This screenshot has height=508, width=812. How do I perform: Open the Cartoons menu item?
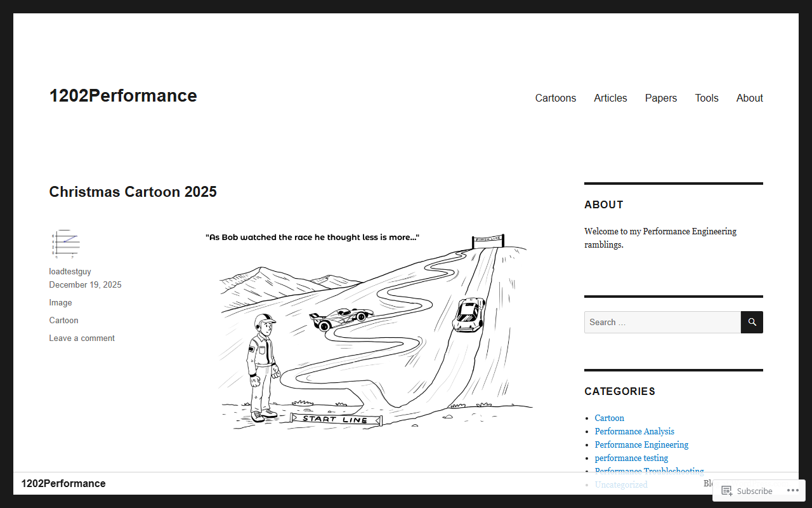[556, 98]
